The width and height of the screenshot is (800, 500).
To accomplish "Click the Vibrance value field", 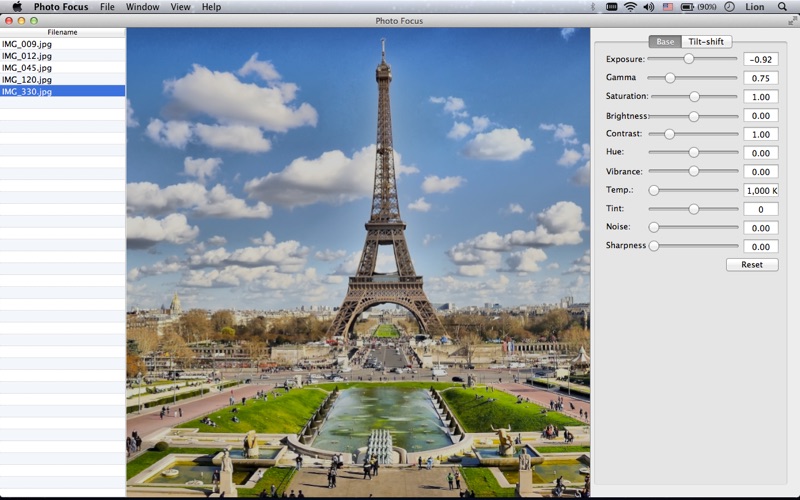I will point(761,172).
